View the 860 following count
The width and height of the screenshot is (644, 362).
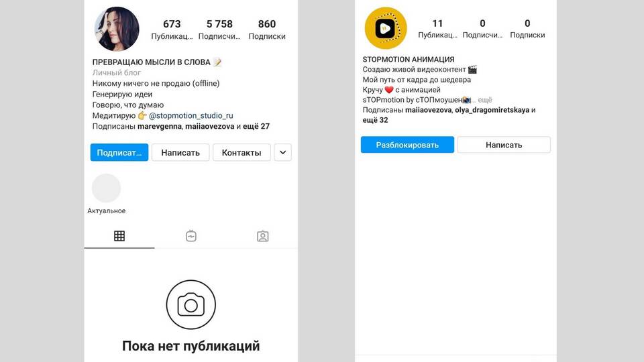click(x=267, y=29)
